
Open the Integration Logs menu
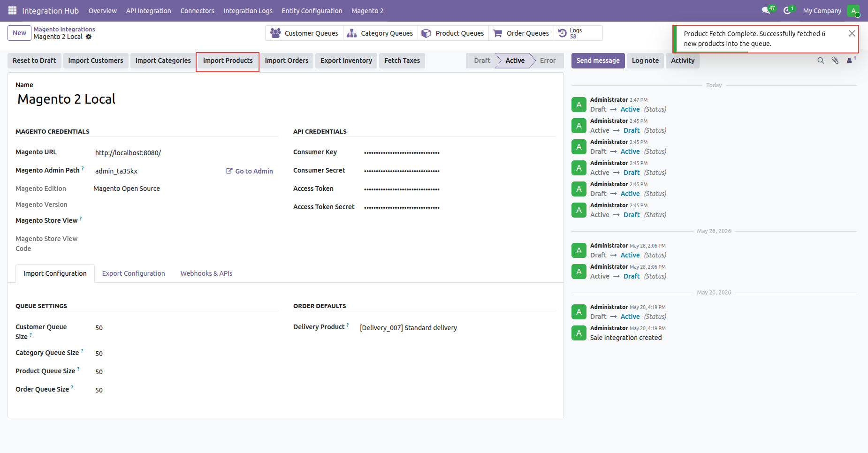pyautogui.click(x=248, y=11)
